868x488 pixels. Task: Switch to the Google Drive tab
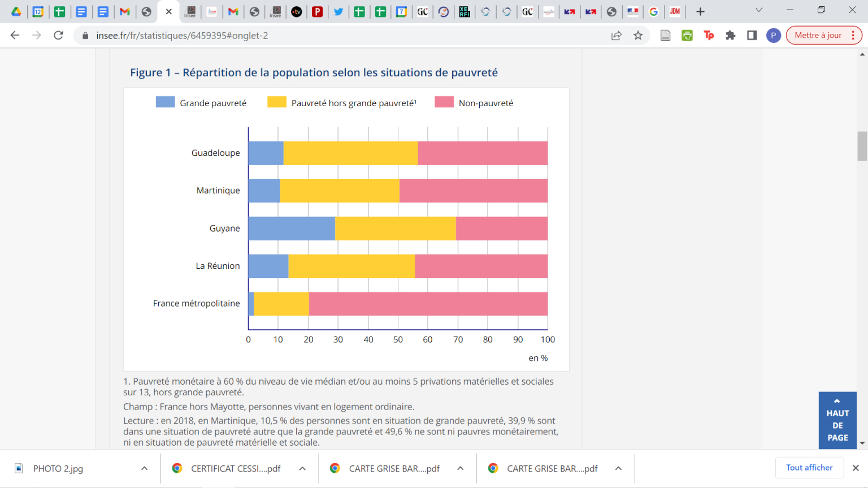(16, 11)
